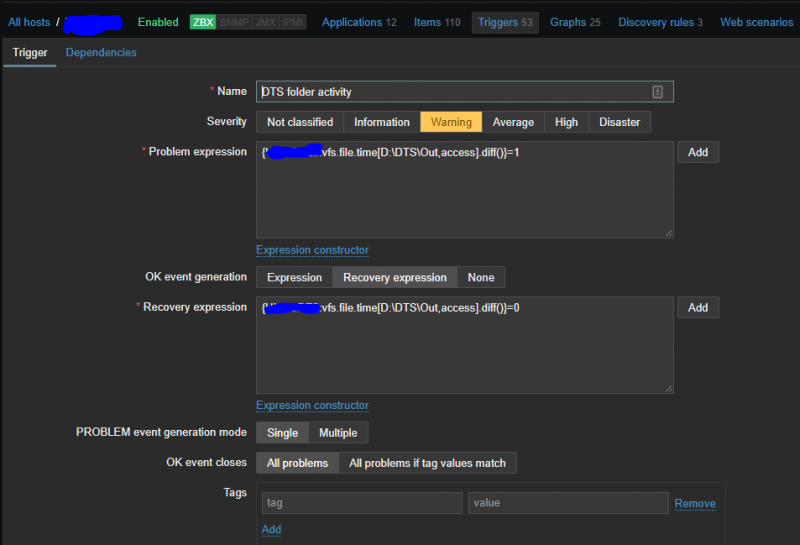This screenshot has height=545, width=800.
Task: Click inside the Problem expression text area
Action: tap(464, 190)
